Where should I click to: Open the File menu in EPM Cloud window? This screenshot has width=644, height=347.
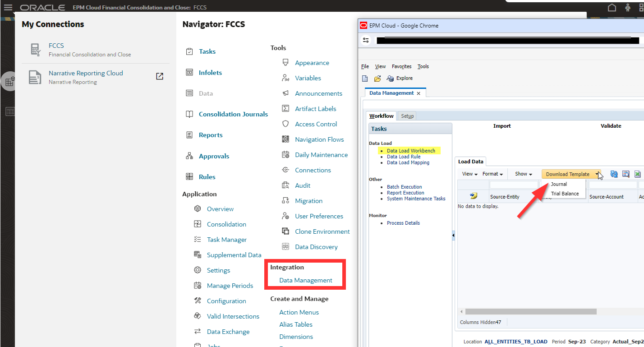point(365,66)
